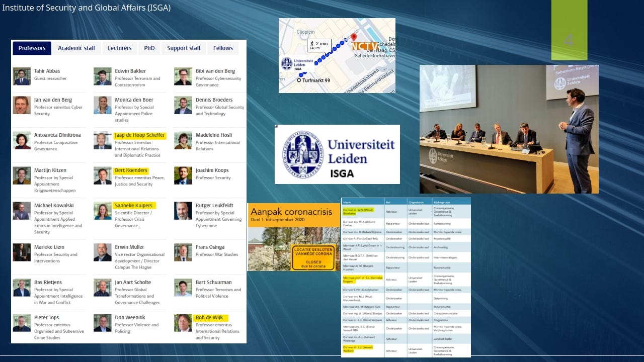644x362 pixels.
Task: Click Frans Osinga's name
Action: [210, 247]
